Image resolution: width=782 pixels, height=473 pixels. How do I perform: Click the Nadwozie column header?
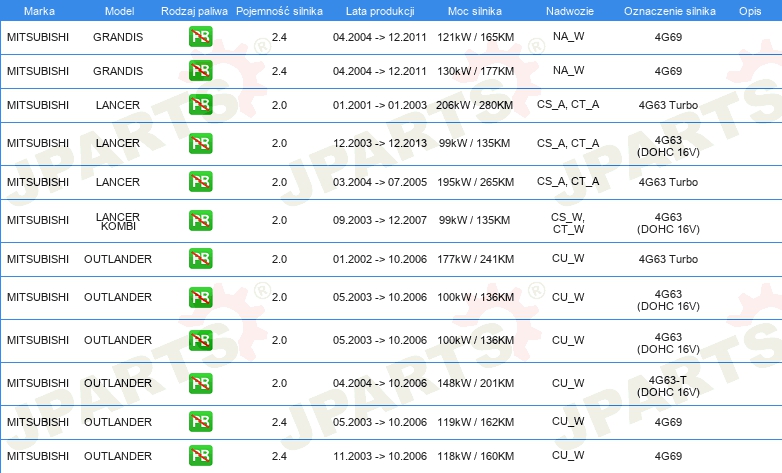[x=570, y=11]
